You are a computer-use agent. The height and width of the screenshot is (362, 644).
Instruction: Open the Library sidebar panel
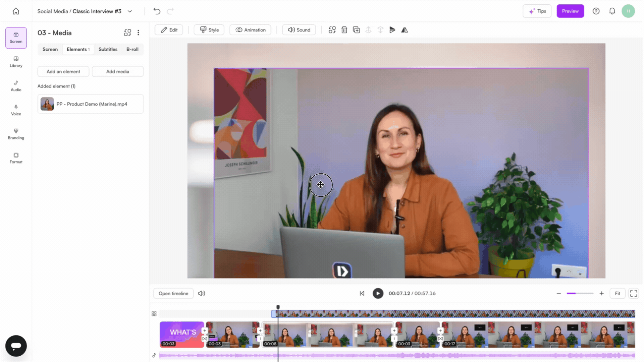point(16,62)
